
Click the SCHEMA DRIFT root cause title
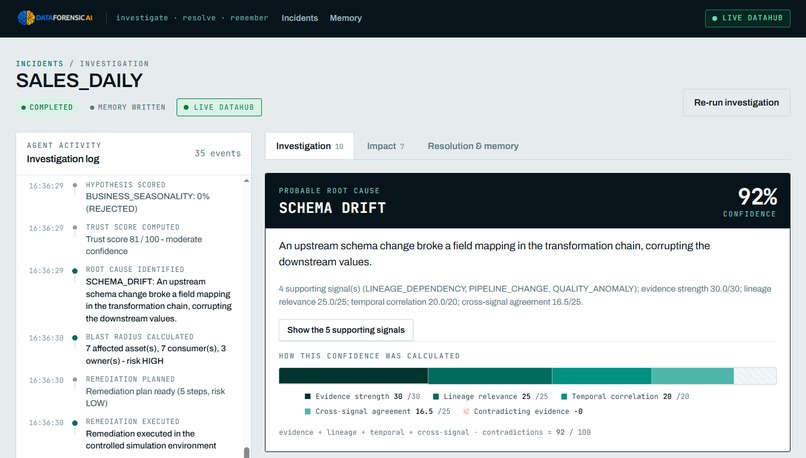point(332,208)
